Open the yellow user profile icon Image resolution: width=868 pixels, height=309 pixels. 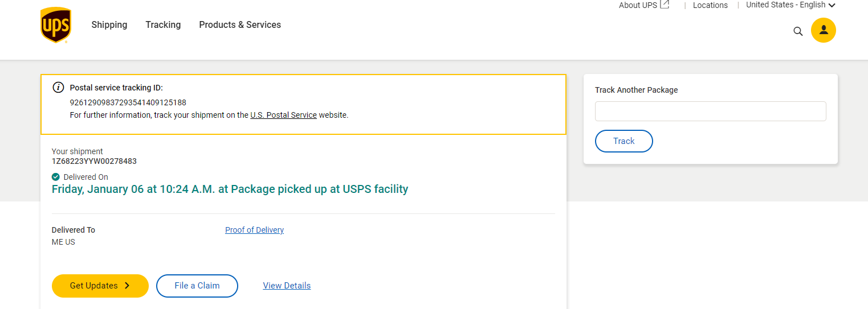tap(823, 30)
